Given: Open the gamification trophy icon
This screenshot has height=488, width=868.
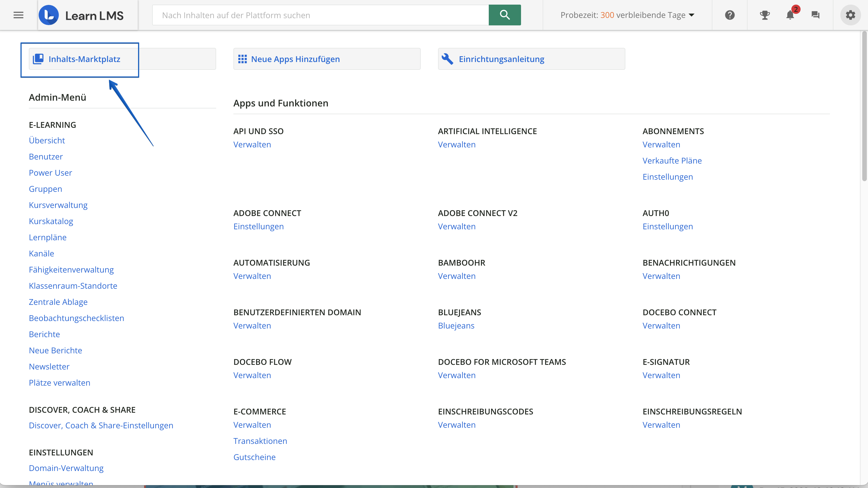Looking at the screenshot, I should [x=765, y=15].
